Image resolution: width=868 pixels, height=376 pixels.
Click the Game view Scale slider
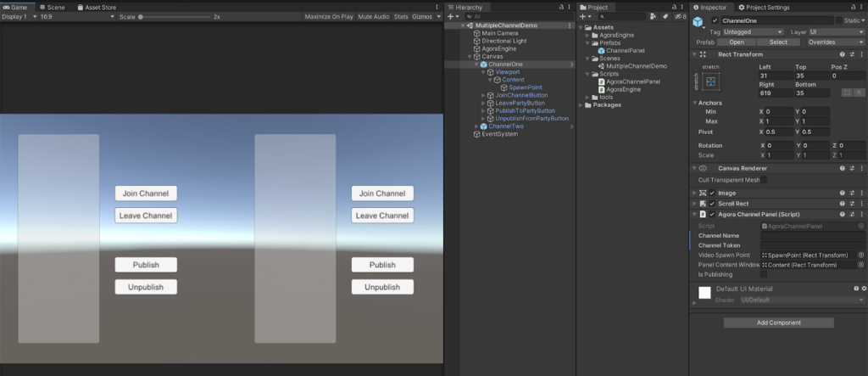click(175, 17)
